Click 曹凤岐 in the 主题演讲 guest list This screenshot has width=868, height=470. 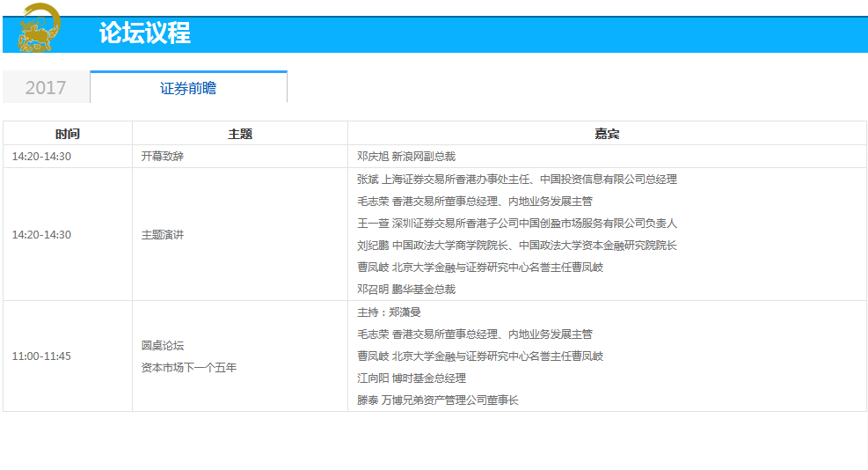(x=480, y=268)
